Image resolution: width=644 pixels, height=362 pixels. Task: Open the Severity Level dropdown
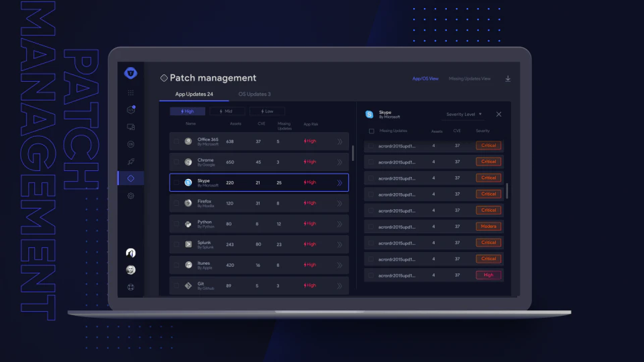pyautogui.click(x=464, y=114)
